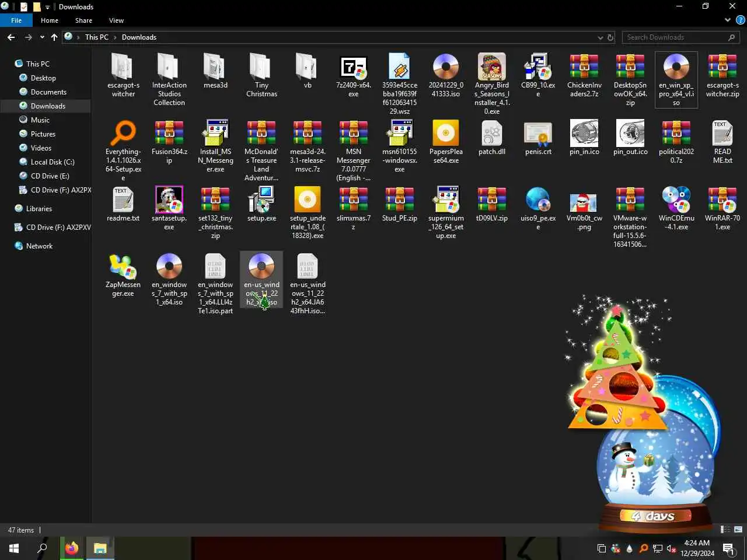The image size is (747, 560).
Task: Open the InterAction Studios Collection folder
Action: click(x=169, y=79)
